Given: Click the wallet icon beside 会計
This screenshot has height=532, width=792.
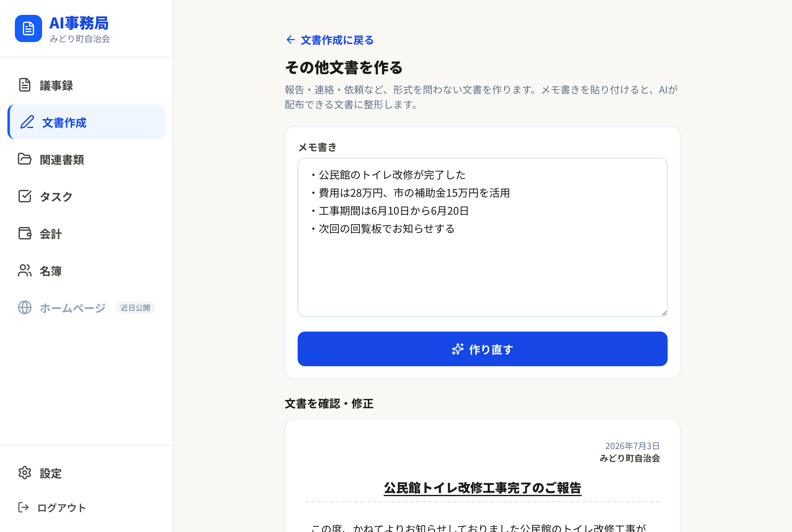Looking at the screenshot, I should (24, 234).
